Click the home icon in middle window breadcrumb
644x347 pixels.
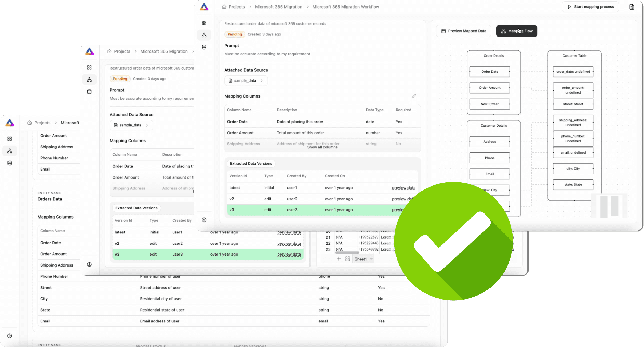[x=109, y=51]
